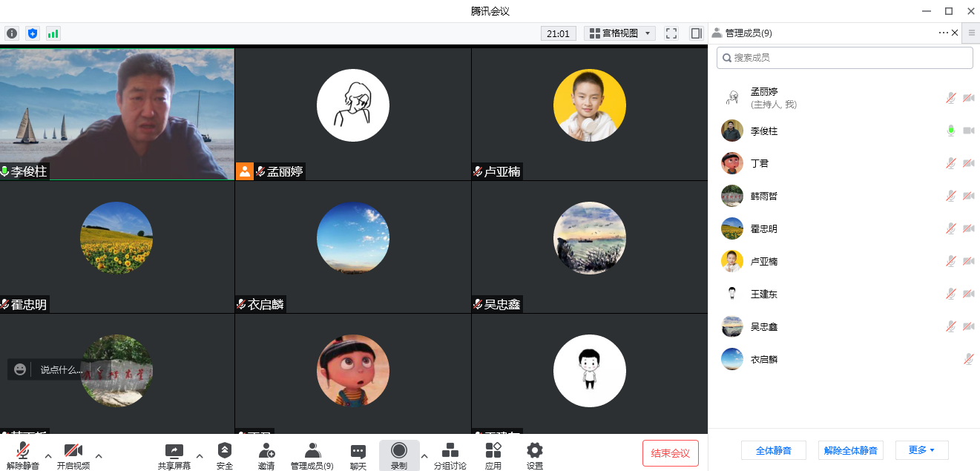980x471 pixels.
Task: Click the red 结束会议 button
Action: coord(670,453)
